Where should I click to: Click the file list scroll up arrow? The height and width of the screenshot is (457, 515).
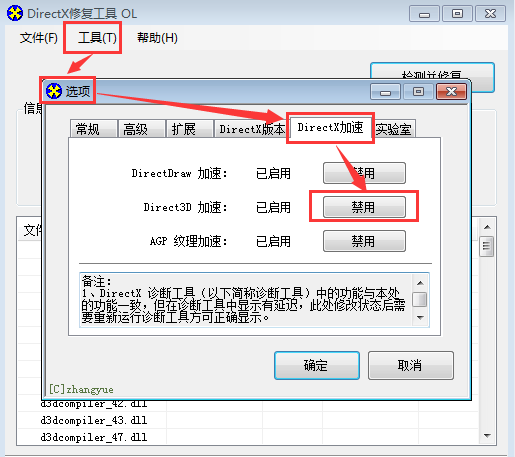click(x=487, y=227)
